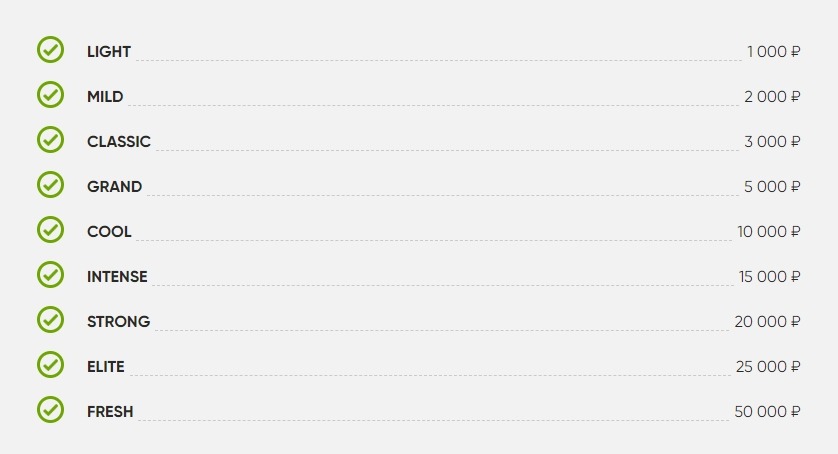This screenshot has width=838, height=454.
Task: Select the check circle next to STRONG
Action: (x=50, y=319)
